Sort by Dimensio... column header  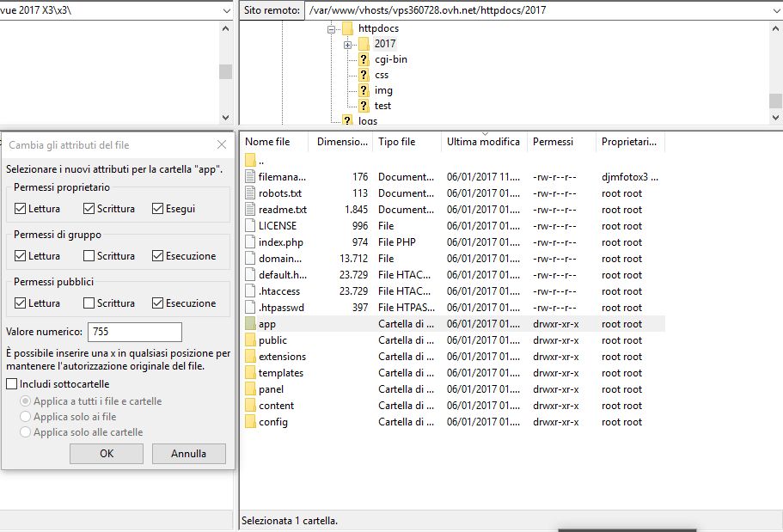pos(340,142)
